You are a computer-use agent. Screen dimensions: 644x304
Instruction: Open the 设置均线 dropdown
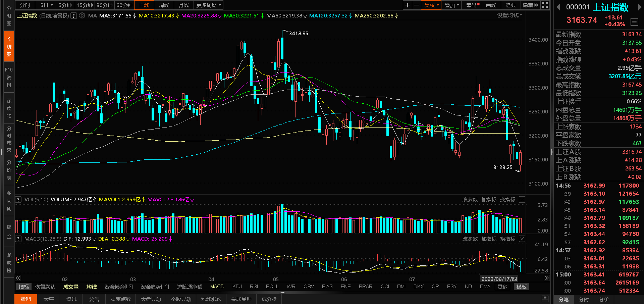point(509,15)
